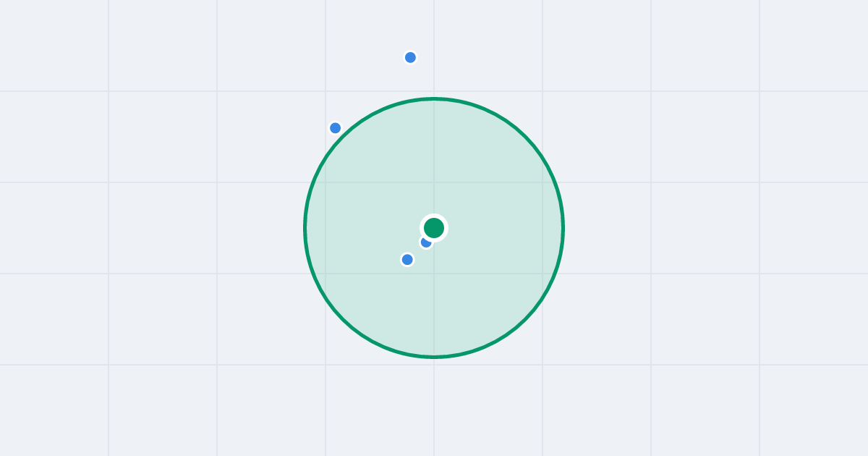Screen dimensions: 868x456
Task: Click empty map background far left of circle
Action: (x=145, y=228)
